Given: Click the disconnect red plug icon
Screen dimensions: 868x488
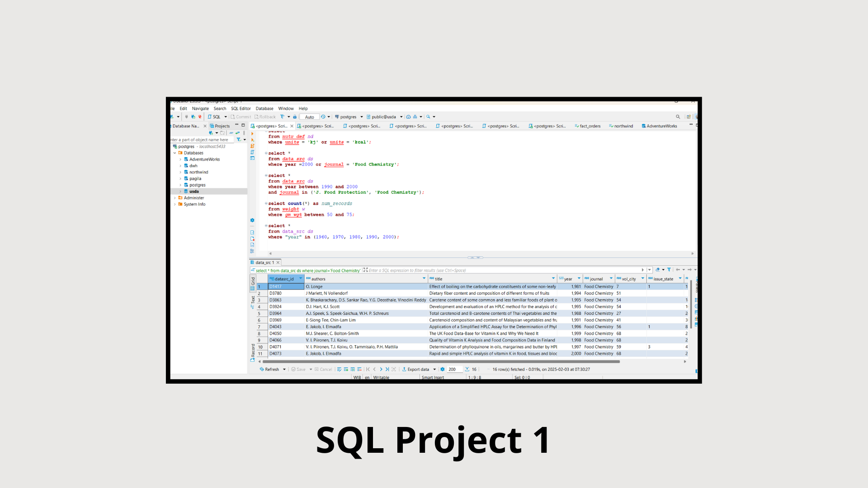Looking at the screenshot, I should 200,117.
